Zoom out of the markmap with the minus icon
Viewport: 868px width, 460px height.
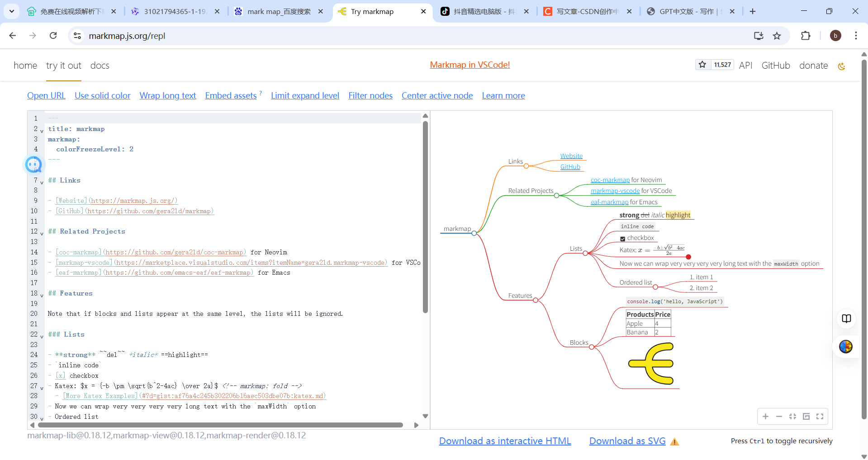(779, 417)
